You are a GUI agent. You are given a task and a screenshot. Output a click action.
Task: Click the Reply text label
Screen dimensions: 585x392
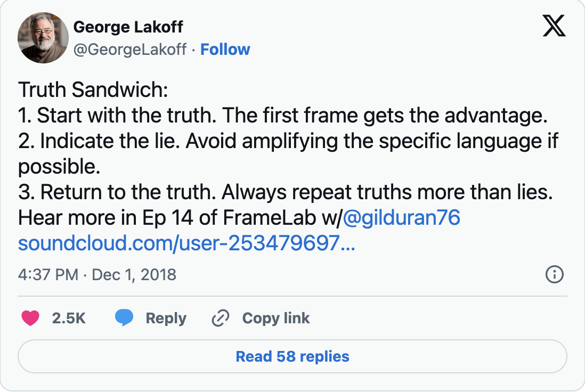tap(166, 318)
